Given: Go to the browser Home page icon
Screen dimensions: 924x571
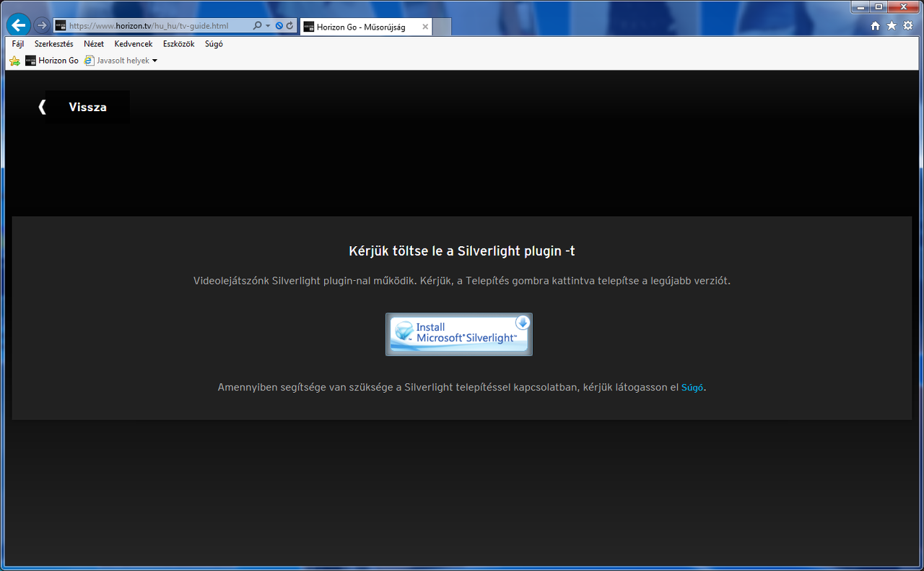Looking at the screenshot, I should pos(876,26).
